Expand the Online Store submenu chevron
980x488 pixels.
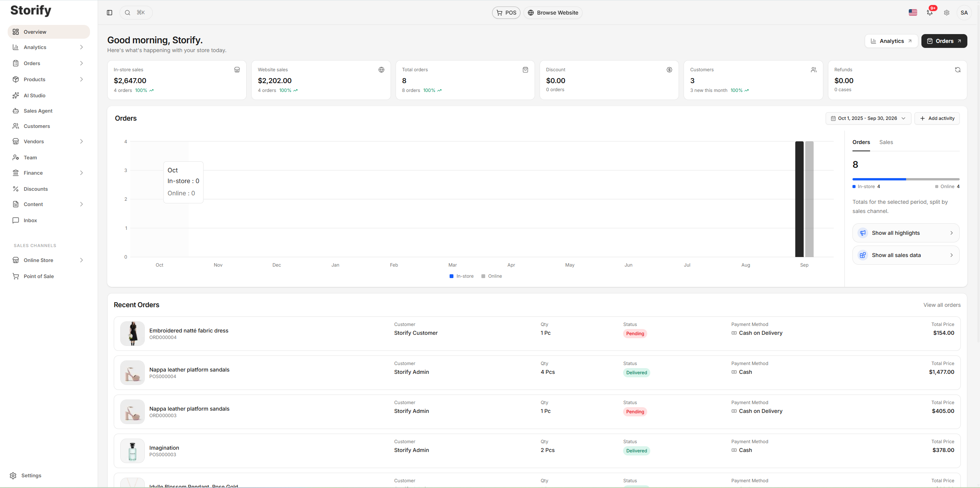coord(82,260)
